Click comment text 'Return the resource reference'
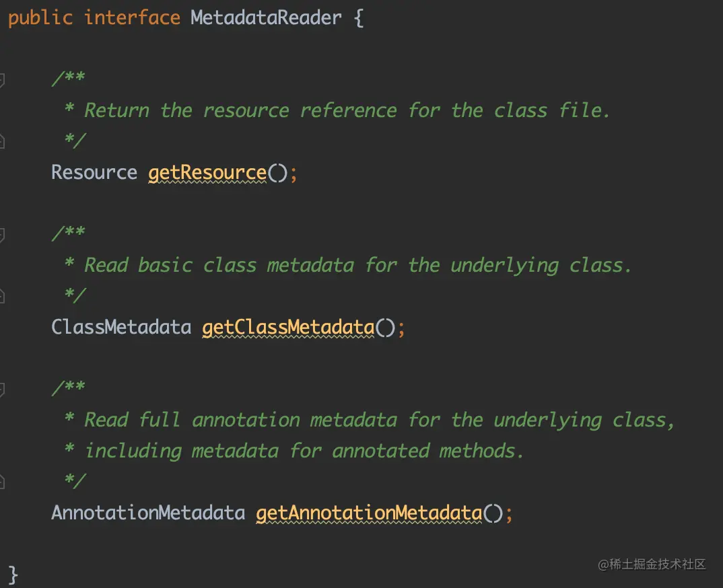 point(240,110)
